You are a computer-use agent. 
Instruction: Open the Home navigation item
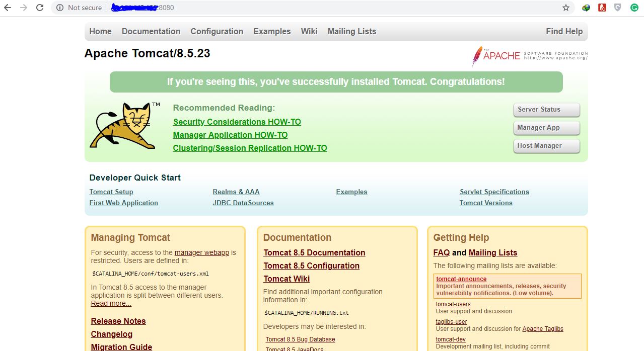click(x=101, y=31)
